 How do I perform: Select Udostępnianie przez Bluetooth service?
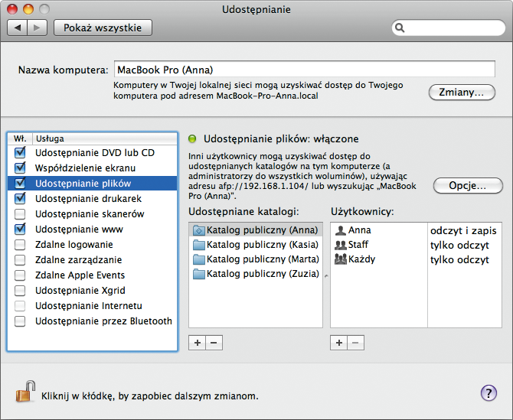coord(92,321)
